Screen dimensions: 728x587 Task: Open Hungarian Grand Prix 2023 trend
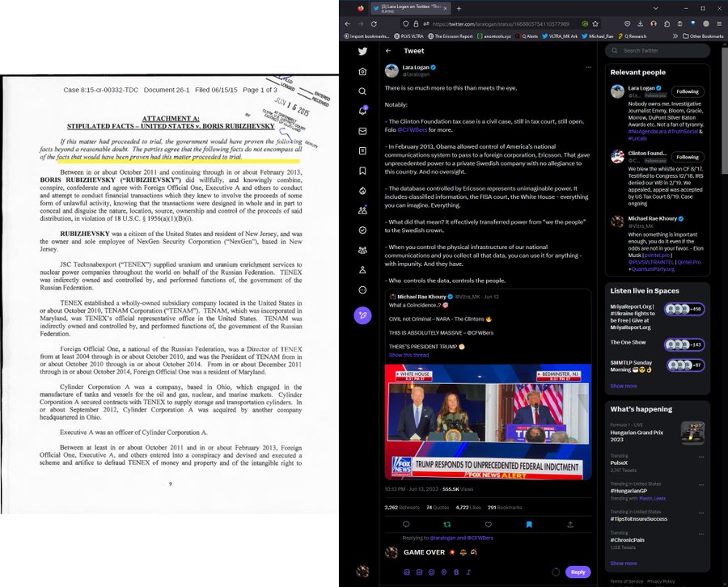(x=658, y=433)
